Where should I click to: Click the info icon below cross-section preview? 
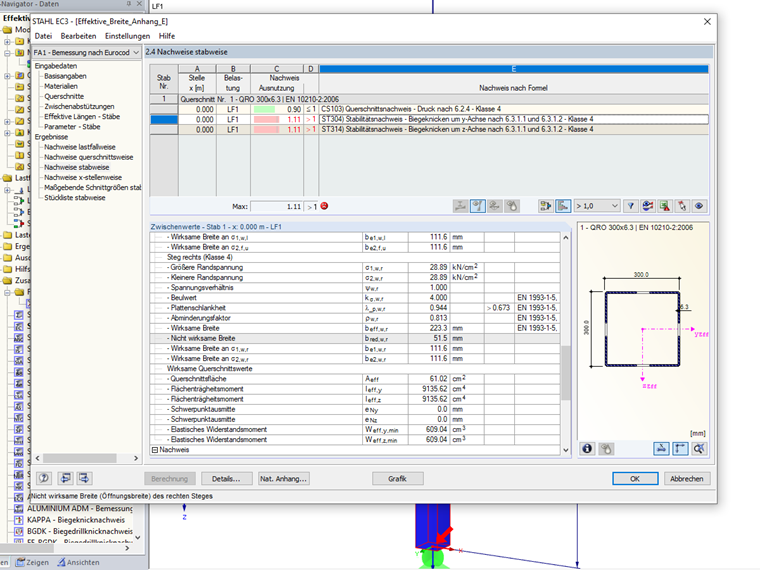(587, 449)
